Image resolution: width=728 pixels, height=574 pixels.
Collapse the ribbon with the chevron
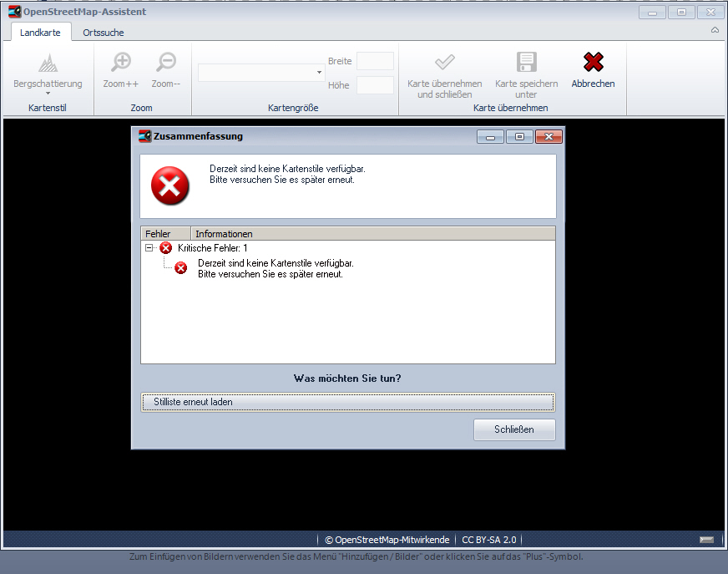[715, 30]
